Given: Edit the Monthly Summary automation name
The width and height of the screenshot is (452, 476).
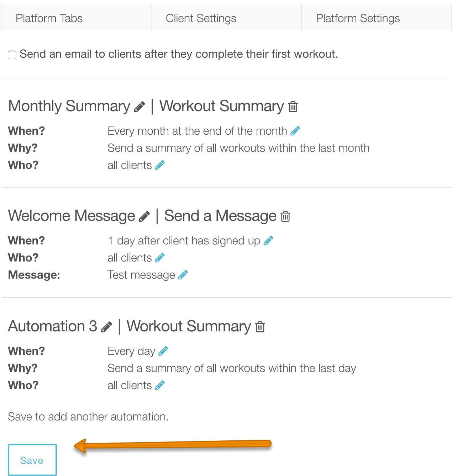Looking at the screenshot, I should (x=140, y=106).
